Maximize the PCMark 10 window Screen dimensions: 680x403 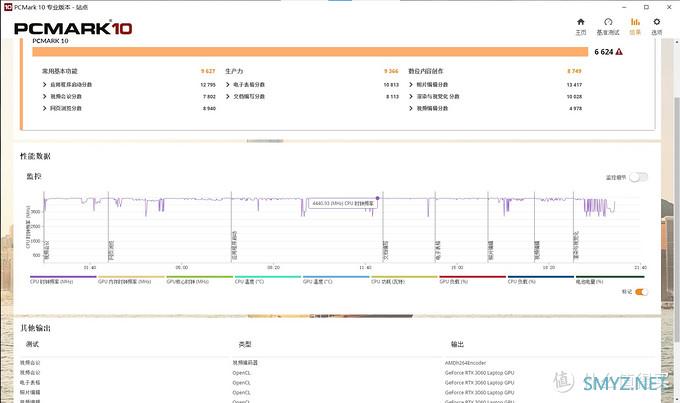coord(646,7)
